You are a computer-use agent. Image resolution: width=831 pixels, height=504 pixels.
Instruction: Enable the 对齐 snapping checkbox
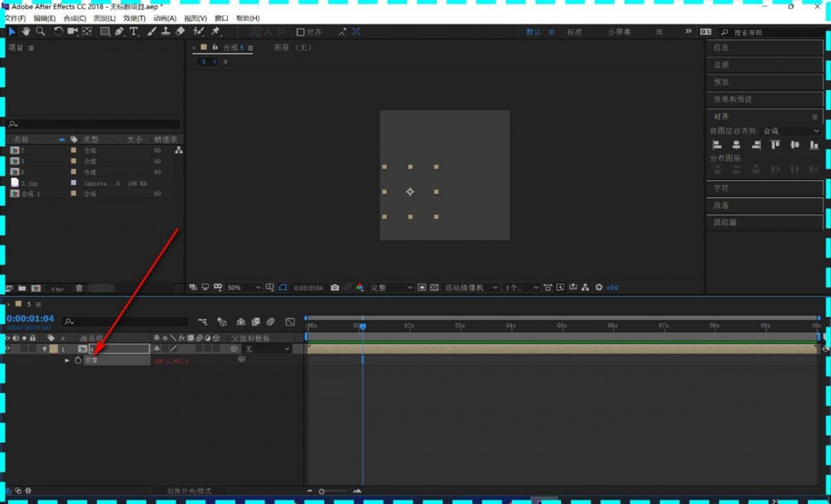(x=301, y=32)
